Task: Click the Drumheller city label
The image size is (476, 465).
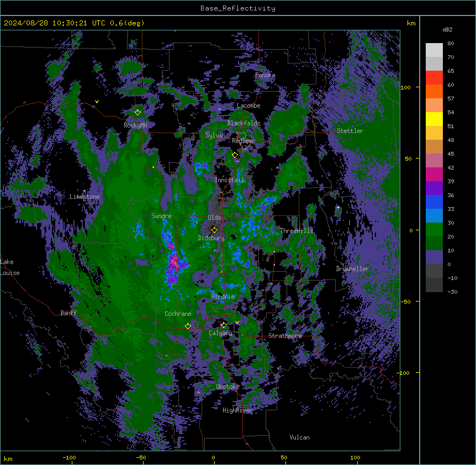Action: coord(352,269)
